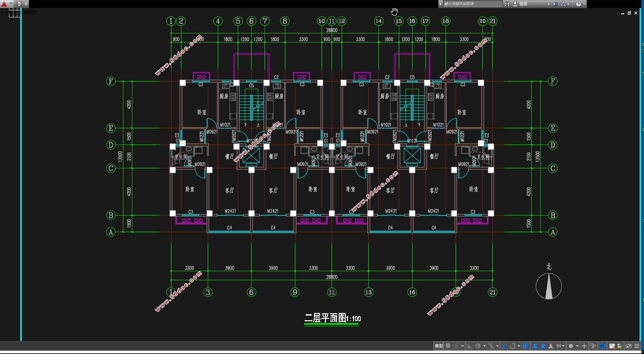
Task: Click the Clean Screen fullscreen icon
Action: coord(628,346)
